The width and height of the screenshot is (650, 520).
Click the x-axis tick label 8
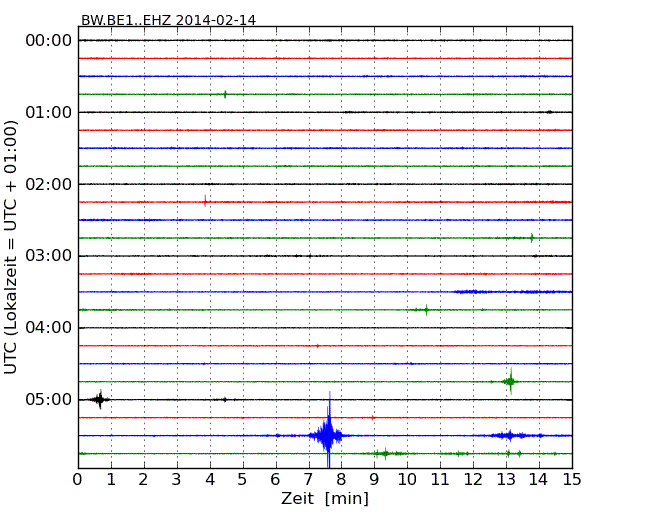pyautogui.click(x=341, y=480)
